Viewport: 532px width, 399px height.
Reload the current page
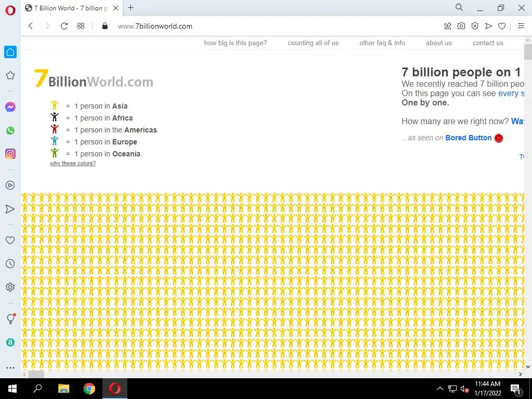pyautogui.click(x=64, y=26)
